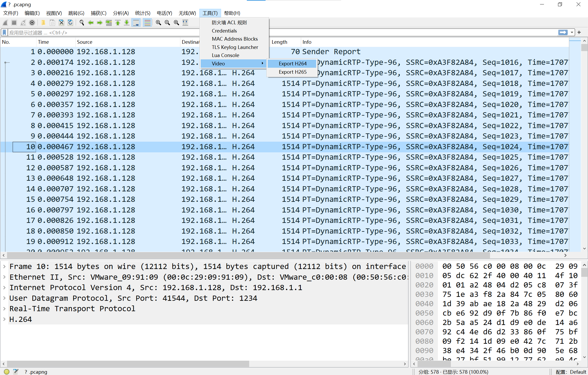Viewport: 588px width, 375px height.
Task: Select packet row with Seq=1033
Action: [285, 241]
